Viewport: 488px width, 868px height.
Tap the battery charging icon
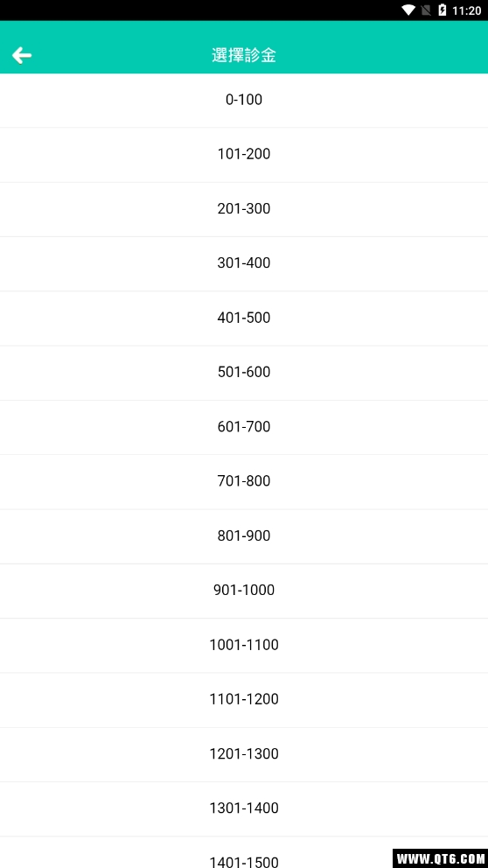442,10
